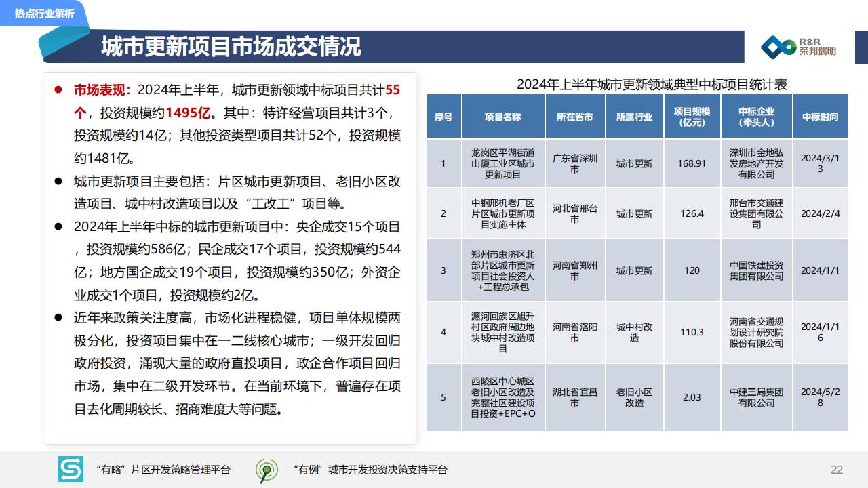
Task: Select the 中标时间 column header
Action: (820, 117)
